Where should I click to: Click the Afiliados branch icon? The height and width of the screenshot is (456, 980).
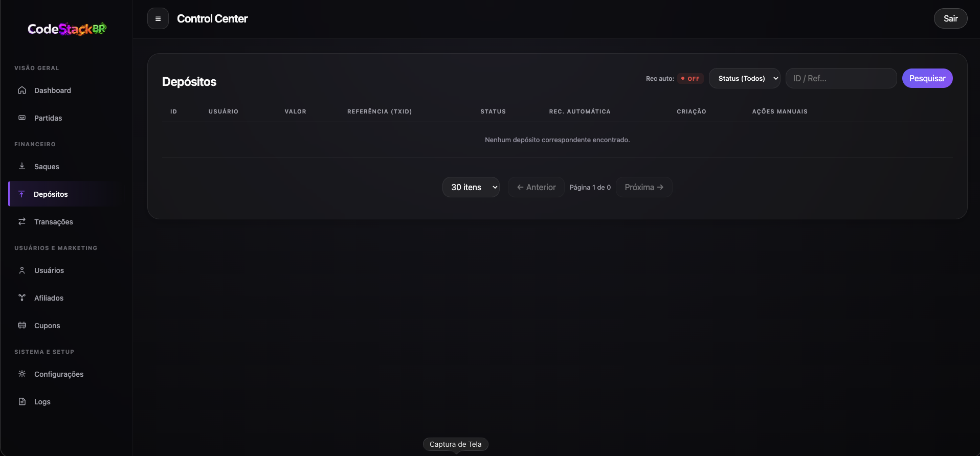pos(22,298)
